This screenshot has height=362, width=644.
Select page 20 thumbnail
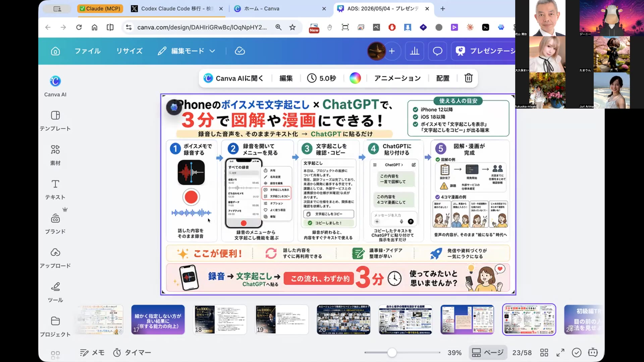pyautogui.click(x=343, y=320)
